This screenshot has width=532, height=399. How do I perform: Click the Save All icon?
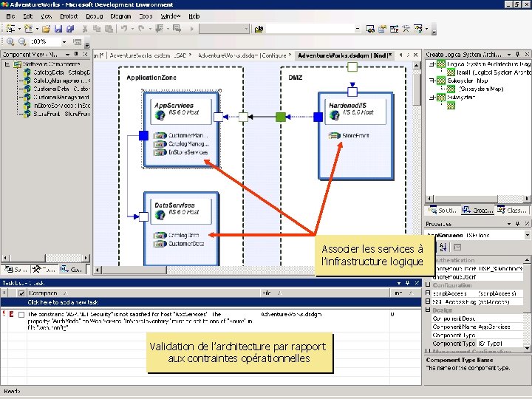70,29
